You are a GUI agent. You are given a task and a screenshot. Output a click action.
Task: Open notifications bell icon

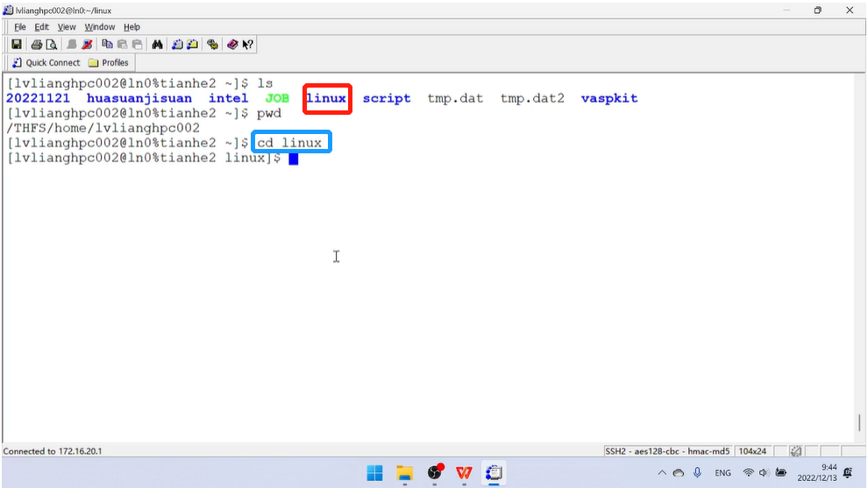[848, 472]
